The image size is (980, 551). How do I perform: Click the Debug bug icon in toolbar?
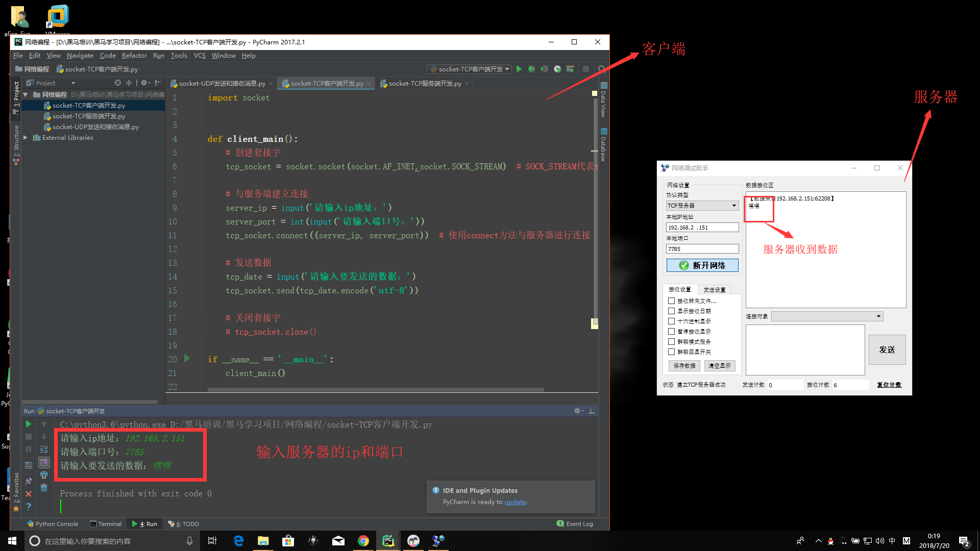[531, 69]
